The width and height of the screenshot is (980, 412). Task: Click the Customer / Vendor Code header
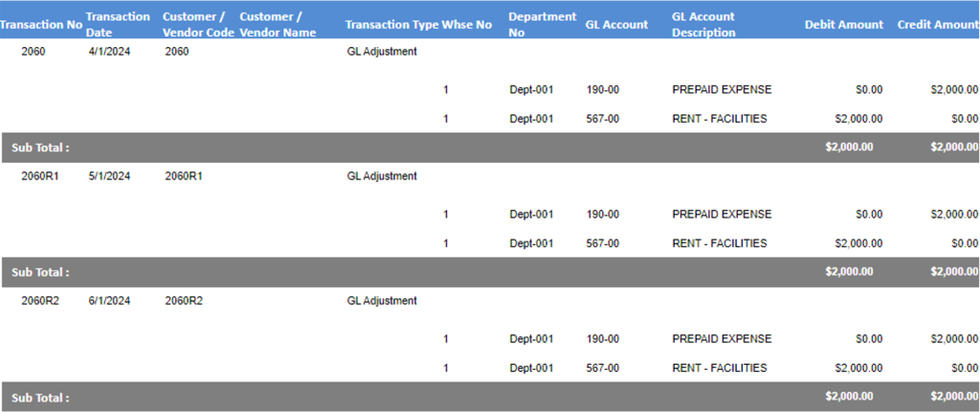pyautogui.click(x=199, y=24)
